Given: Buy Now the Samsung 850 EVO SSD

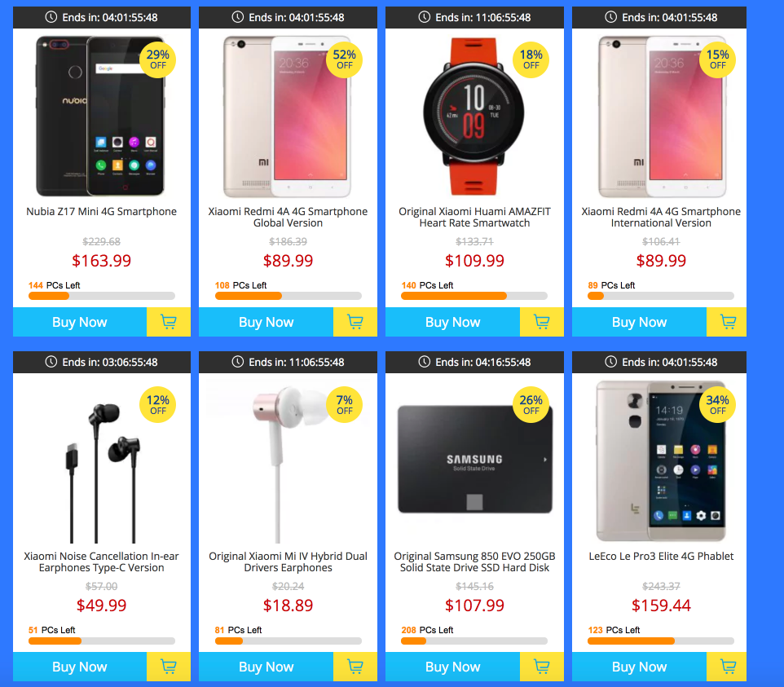Looking at the screenshot, I should [x=452, y=667].
